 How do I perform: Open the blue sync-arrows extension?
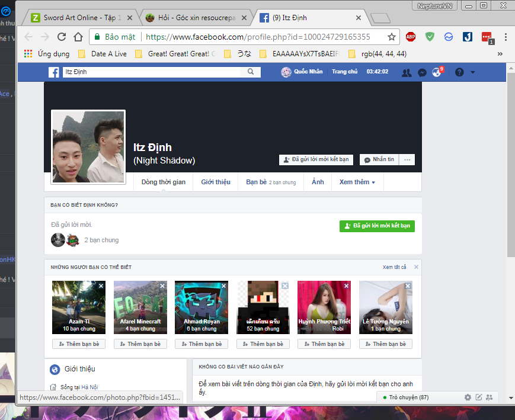coord(449,37)
